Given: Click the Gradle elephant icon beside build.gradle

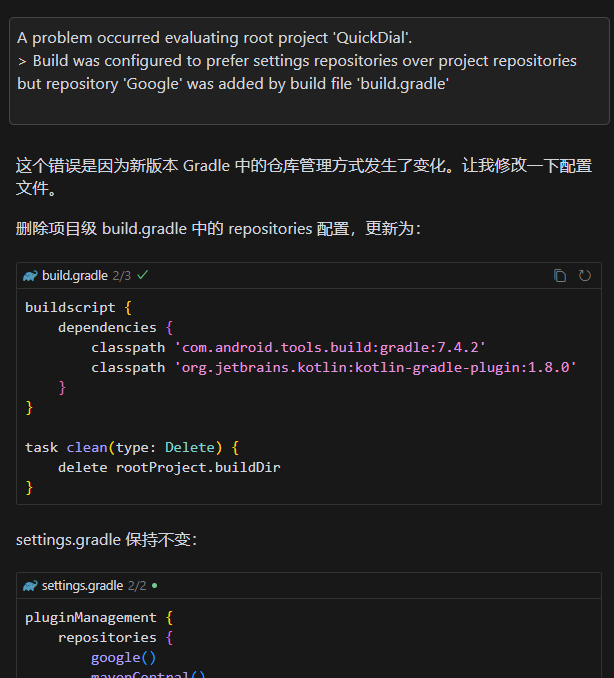Looking at the screenshot, I should [x=30, y=275].
